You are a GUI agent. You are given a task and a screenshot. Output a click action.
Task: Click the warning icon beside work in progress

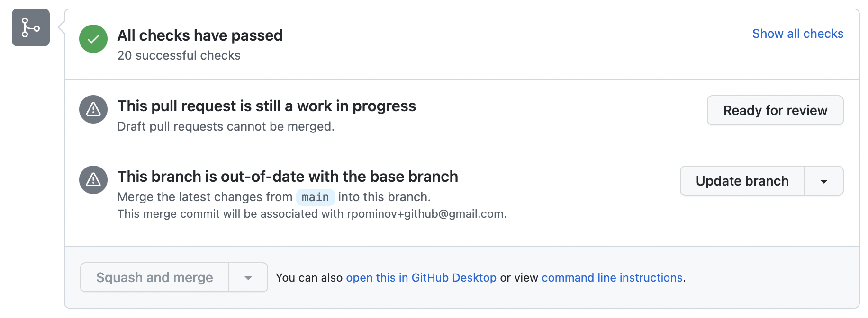point(93,109)
